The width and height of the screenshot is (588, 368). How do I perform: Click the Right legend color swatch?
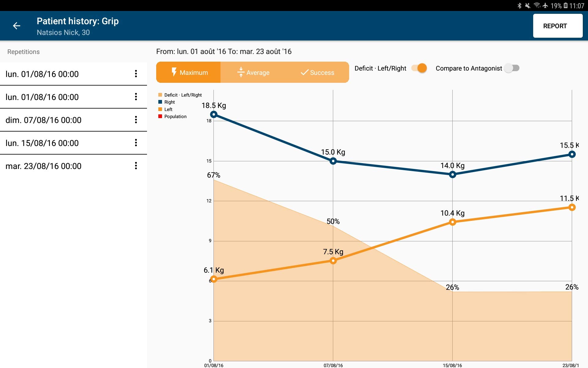(160, 102)
